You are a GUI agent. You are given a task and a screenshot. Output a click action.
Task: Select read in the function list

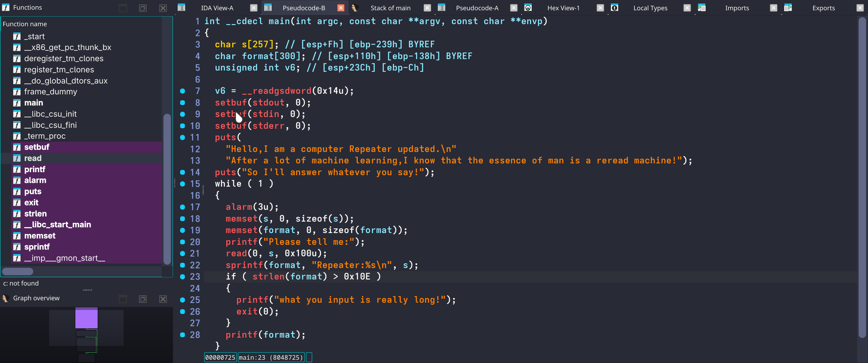[81, 158]
